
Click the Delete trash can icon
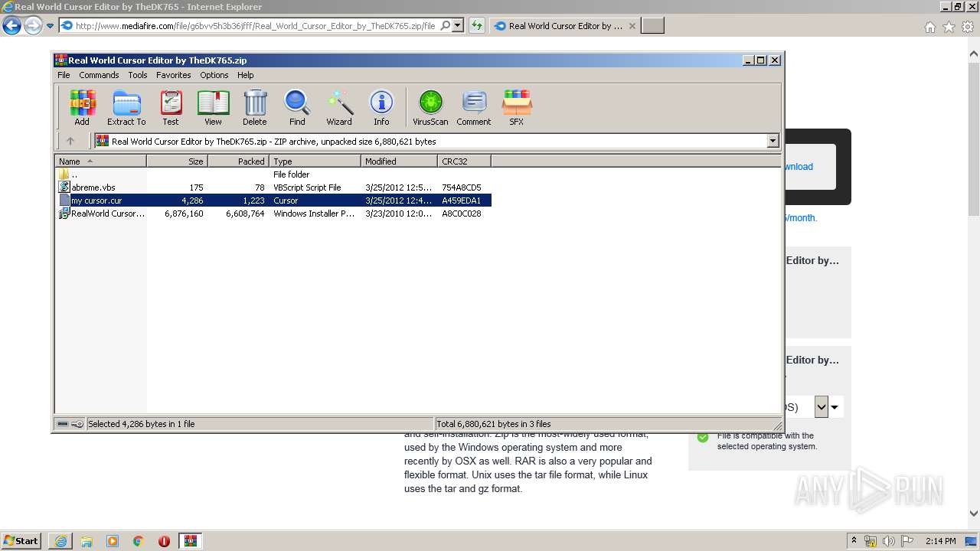click(x=255, y=107)
